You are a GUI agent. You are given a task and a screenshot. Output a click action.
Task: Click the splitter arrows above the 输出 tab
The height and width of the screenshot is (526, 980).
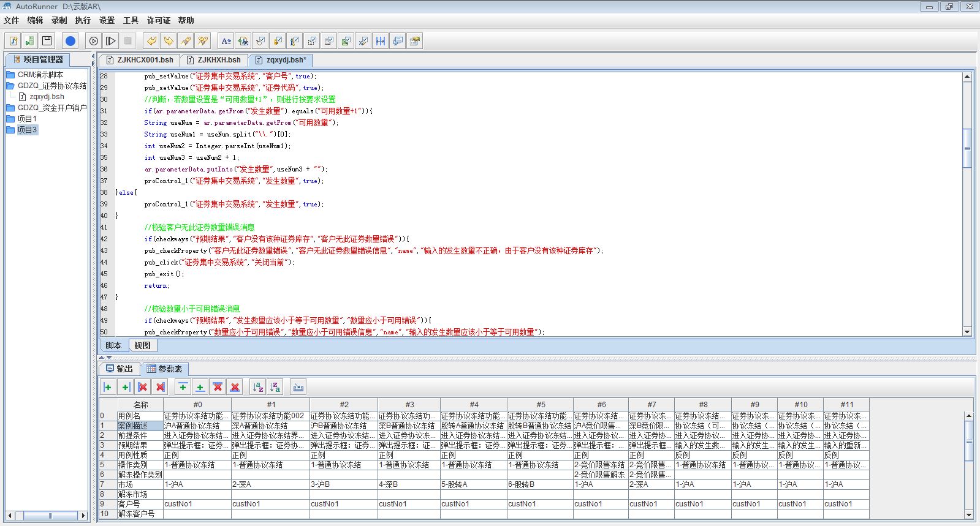[105, 358]
